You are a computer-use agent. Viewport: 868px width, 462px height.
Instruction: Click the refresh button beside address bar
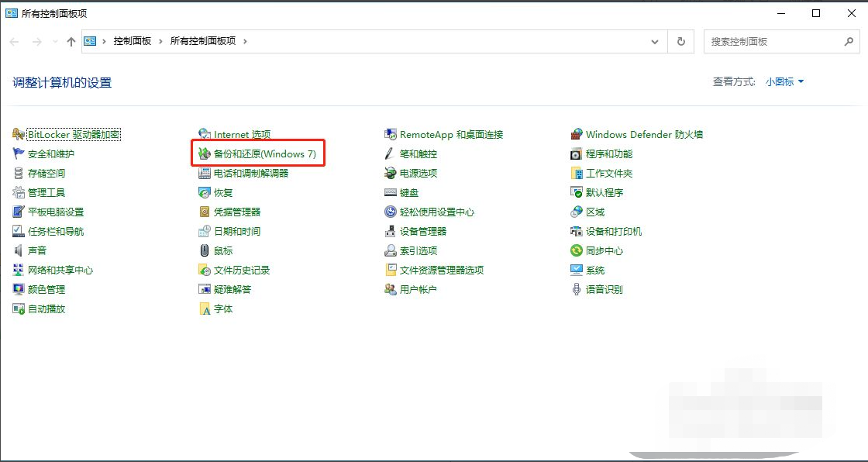681,42
